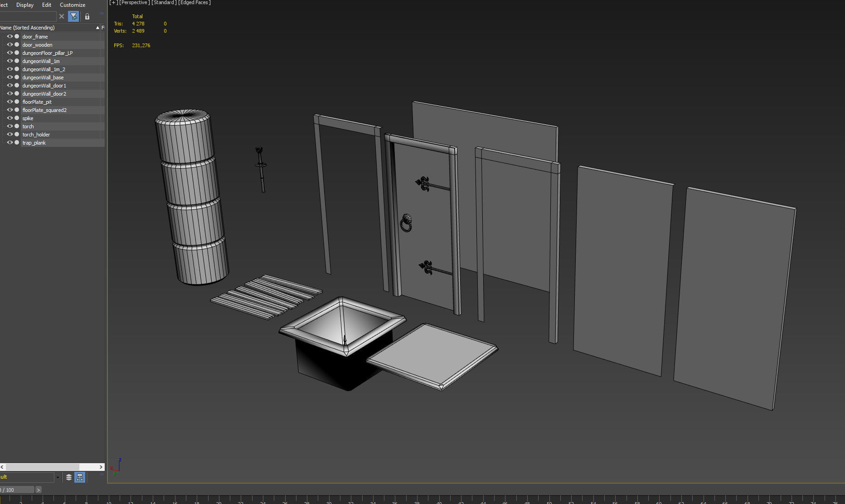Click geometry dot icon beside torch_holder
This screenshot has width=845, height=504.
pos(17,134)
